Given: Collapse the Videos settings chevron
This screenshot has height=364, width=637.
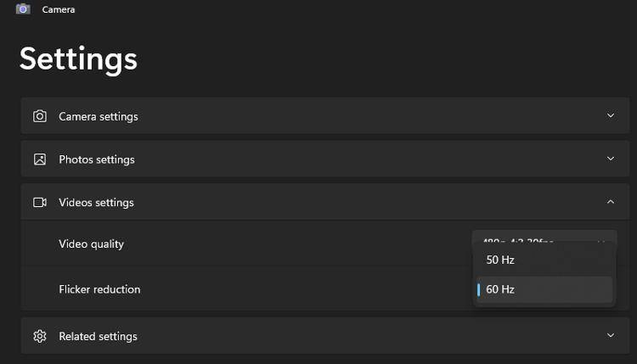Looking at the screenshot, I should coord(611,202).
